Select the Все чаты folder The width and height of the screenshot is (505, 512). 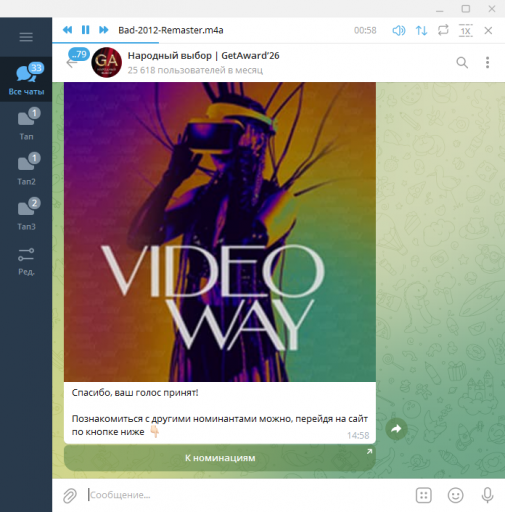pyautogui.click(x=26, y=79)
